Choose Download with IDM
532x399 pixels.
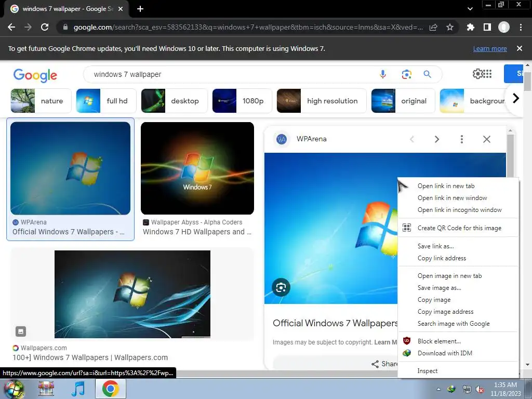coord(458,353)
